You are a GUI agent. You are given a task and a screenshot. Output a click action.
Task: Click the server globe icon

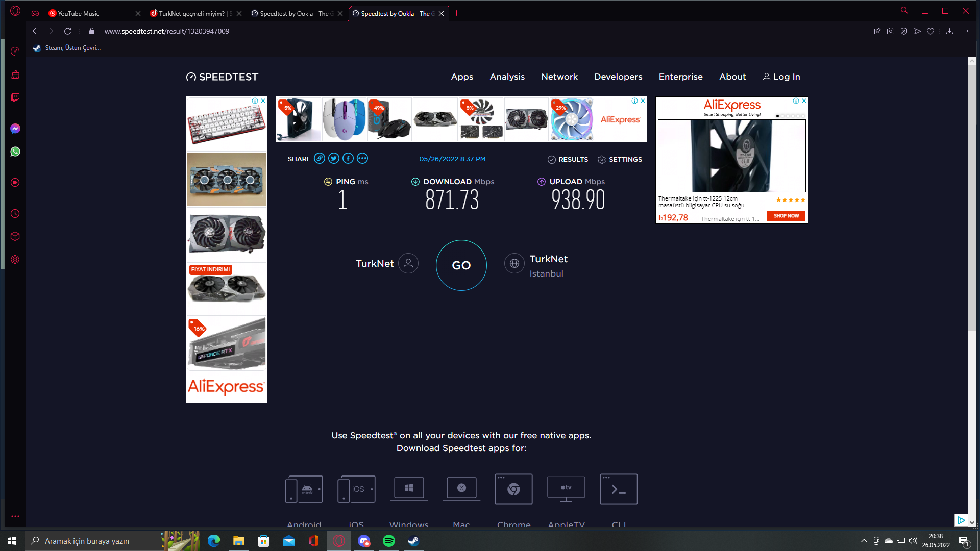[514, 264]
